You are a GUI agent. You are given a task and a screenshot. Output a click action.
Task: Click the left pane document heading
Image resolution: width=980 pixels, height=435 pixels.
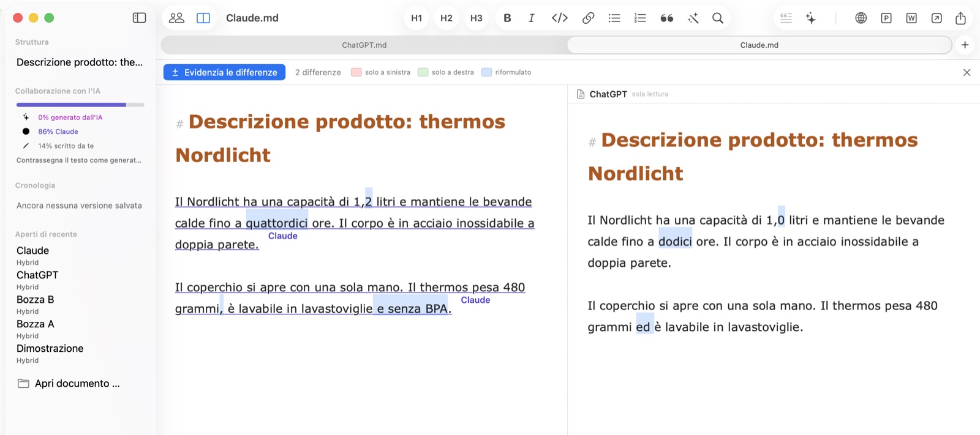(x=341, y=138)
